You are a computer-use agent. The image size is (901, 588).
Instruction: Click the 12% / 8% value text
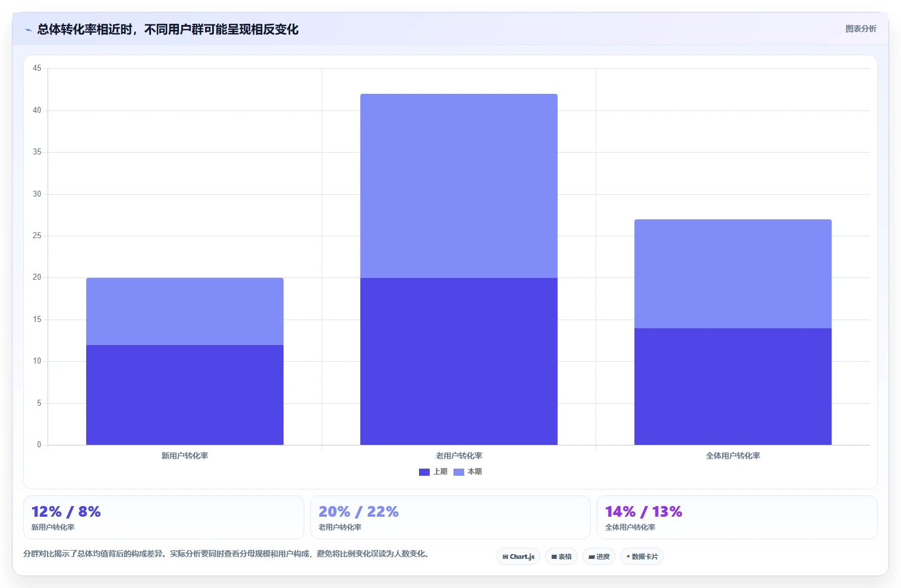(x=66, y=511)
